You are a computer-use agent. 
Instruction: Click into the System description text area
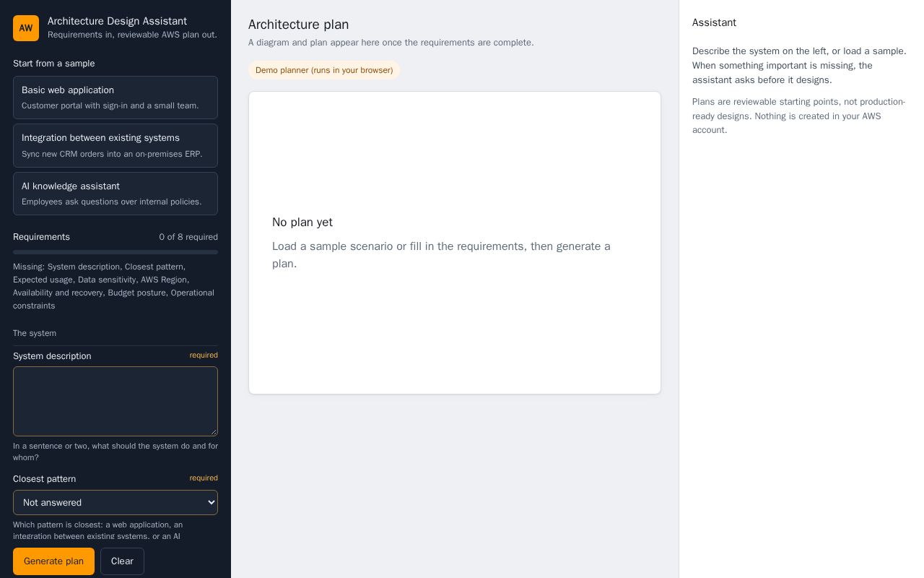(x=115, y=401)
